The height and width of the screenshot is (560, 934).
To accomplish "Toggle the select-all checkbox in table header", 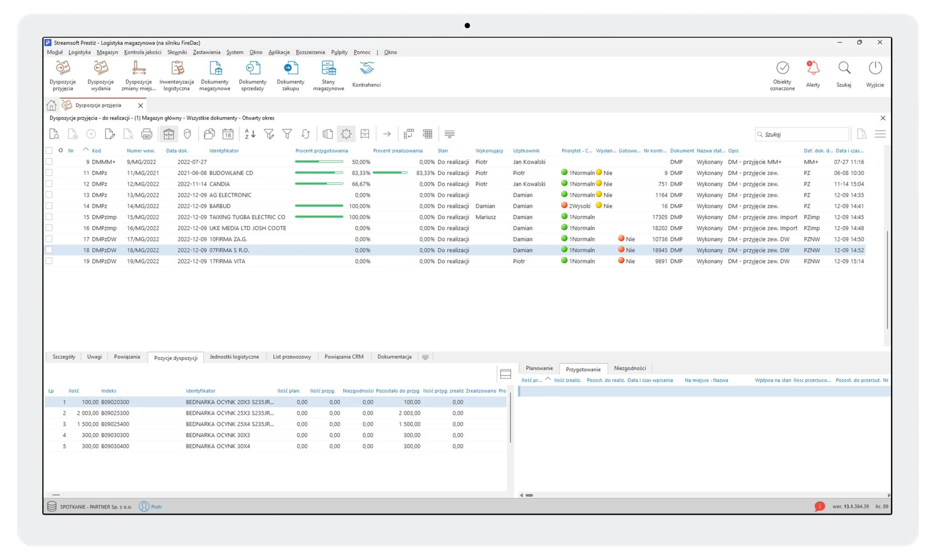I will [49, 151].
